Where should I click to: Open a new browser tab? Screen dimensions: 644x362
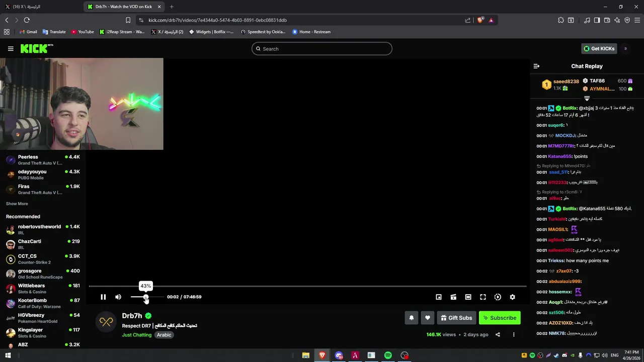tap(172, 7)
